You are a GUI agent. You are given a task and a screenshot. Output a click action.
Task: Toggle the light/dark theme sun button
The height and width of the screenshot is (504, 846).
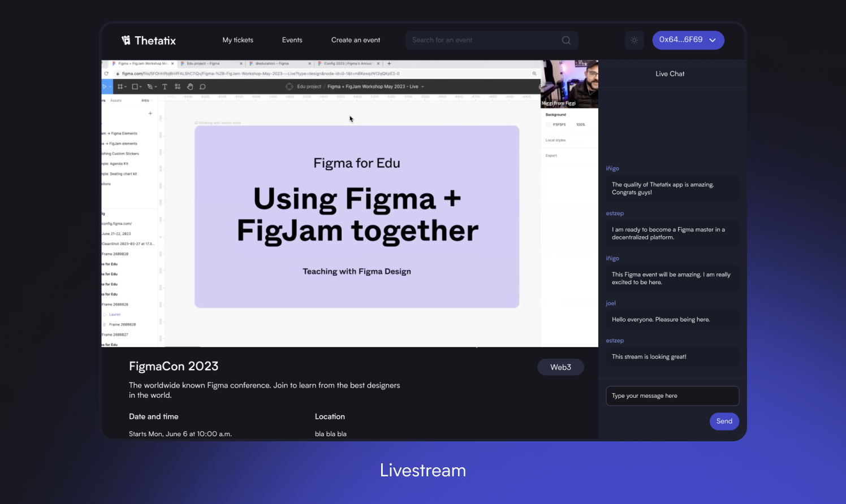point(634,40)
